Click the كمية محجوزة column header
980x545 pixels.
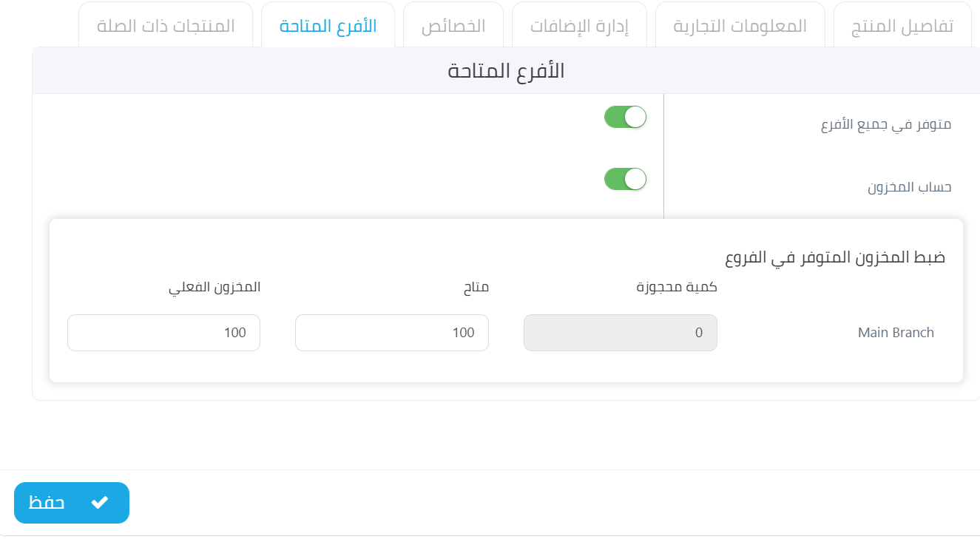pyautogui.click(x=677, y=288)
